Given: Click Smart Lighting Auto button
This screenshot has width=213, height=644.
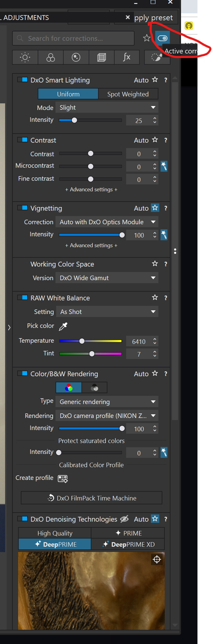Looking at the screenshot, I should [141, 80].
